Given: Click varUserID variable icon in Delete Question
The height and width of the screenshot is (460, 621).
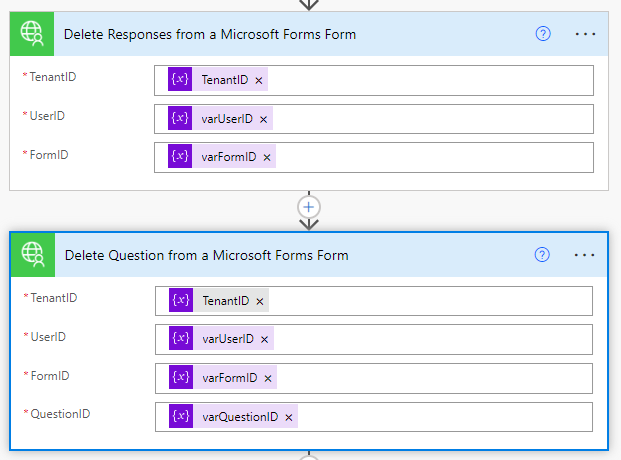Looking at the screenshot, I should (x=181, y=338).
